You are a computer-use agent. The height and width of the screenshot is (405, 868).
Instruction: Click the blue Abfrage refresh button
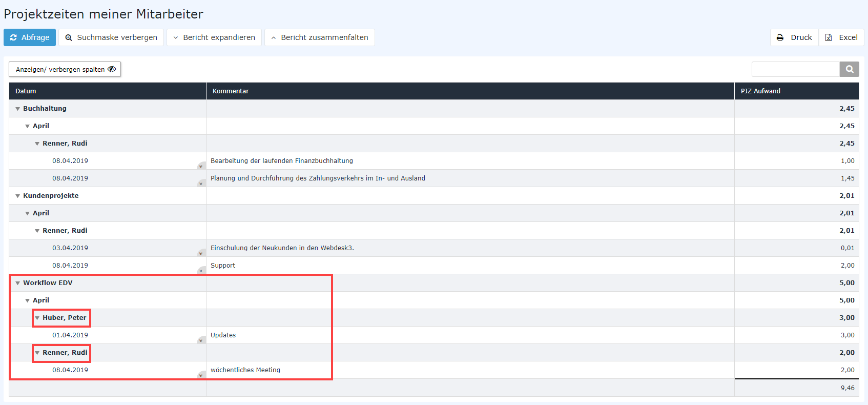pos(30,37)
